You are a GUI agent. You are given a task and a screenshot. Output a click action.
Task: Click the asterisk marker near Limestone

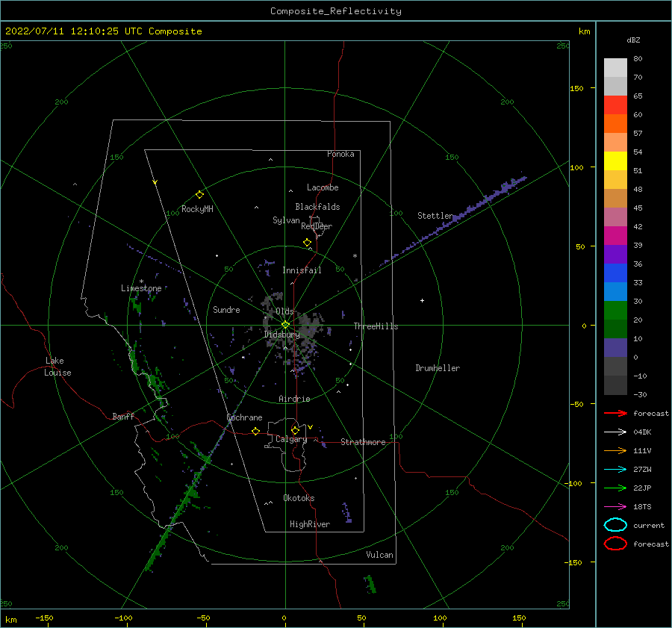(141, 282)
